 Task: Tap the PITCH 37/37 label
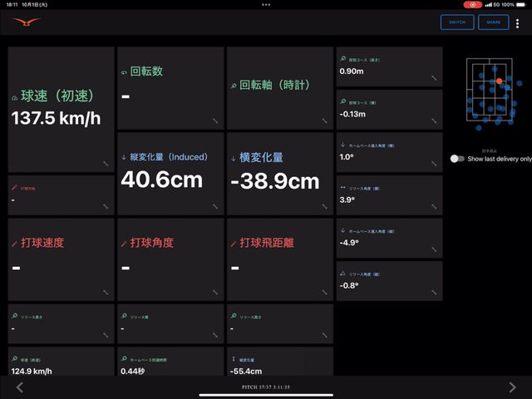click(266, 387)
